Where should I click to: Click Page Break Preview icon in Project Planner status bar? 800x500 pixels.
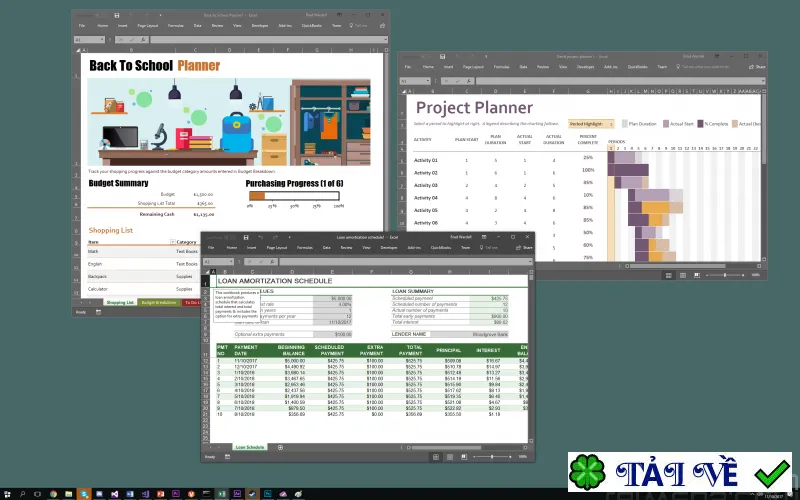click(696, 276)
